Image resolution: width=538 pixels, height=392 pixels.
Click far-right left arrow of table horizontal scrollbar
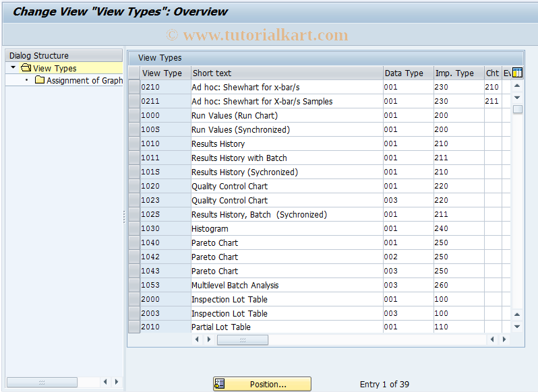click(x=492, y=339)
